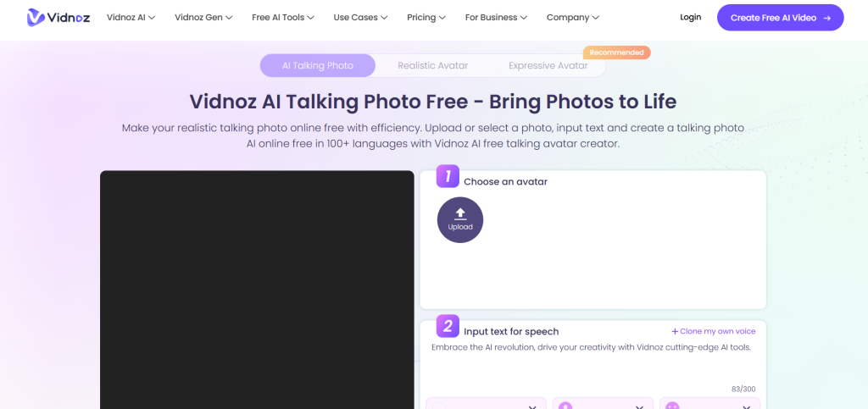The height and width of the screenshot is (409, 868).
Task: Click the black video preview area
Action: [x=256, y=288]
